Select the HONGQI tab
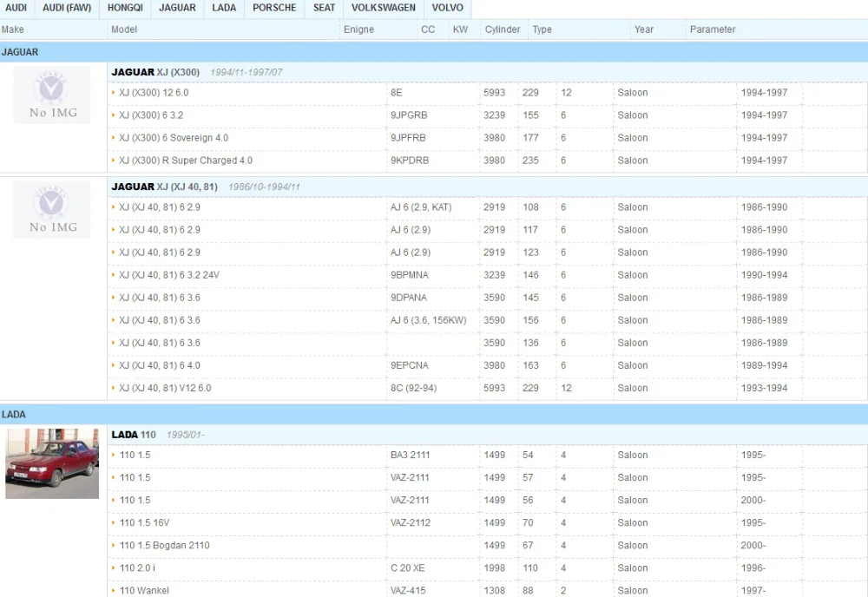 coord(125,8)
